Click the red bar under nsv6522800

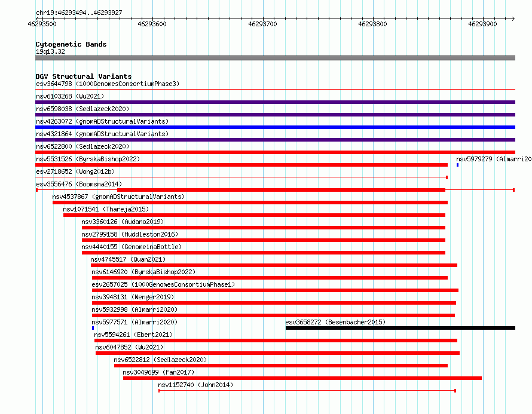pos(275,152)
